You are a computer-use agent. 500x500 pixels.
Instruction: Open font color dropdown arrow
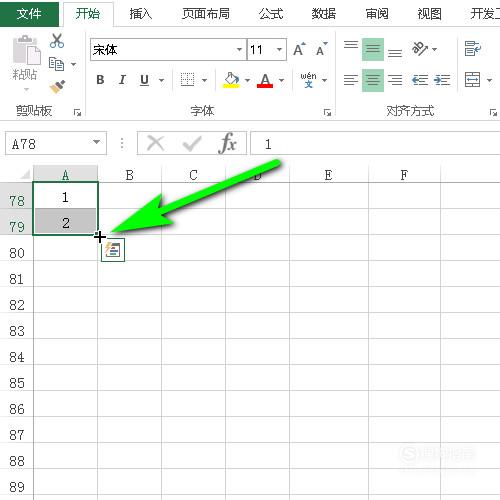[x=281, y=80]
